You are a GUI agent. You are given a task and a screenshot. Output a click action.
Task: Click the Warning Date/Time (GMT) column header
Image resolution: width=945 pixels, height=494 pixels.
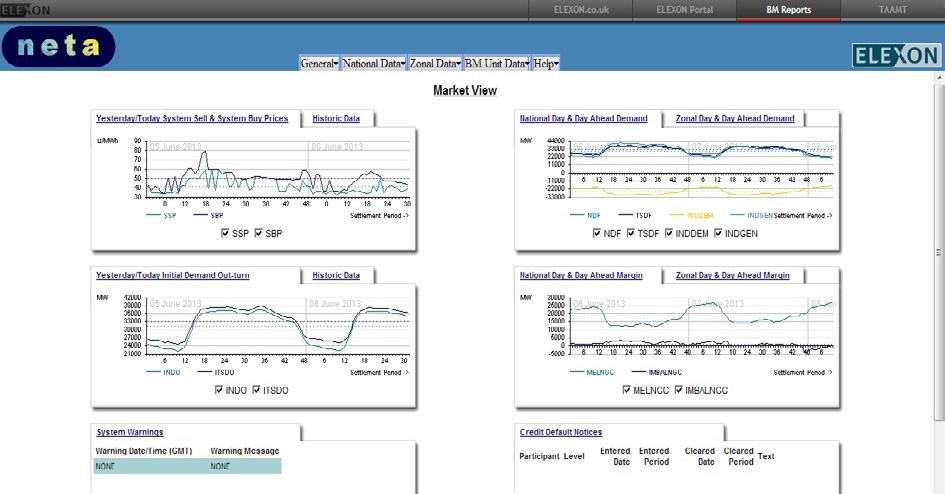pos(143,451)
